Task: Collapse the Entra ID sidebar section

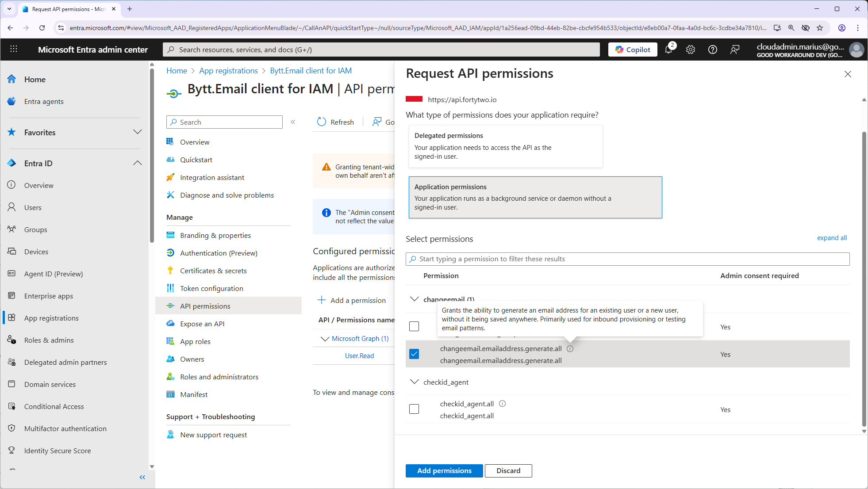Action: pos(138,163)
